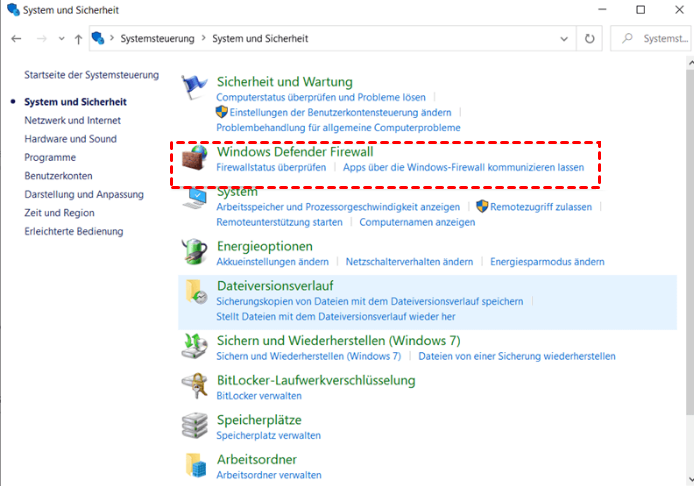This screenshot has height=486, width=694.
Task: Click Arbeitsspeicher und Prozessorgeschwindigkeit anzeigen
Action: click(338, 207)
